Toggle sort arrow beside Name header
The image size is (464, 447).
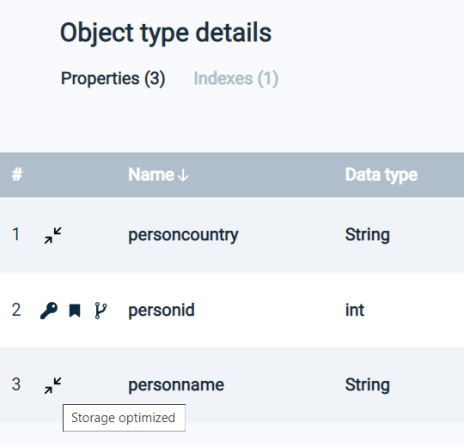pos(183,175)
